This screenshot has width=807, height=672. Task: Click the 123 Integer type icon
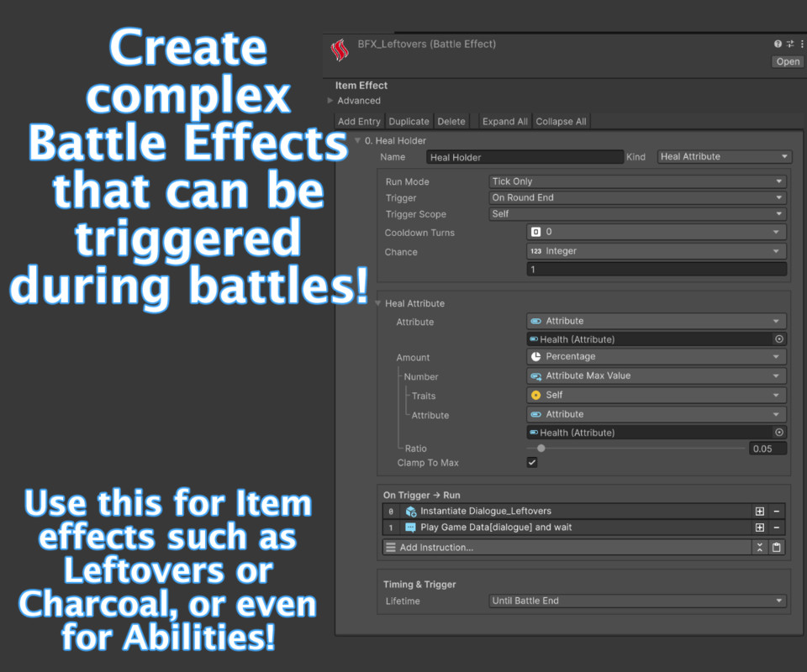(535, 251)
